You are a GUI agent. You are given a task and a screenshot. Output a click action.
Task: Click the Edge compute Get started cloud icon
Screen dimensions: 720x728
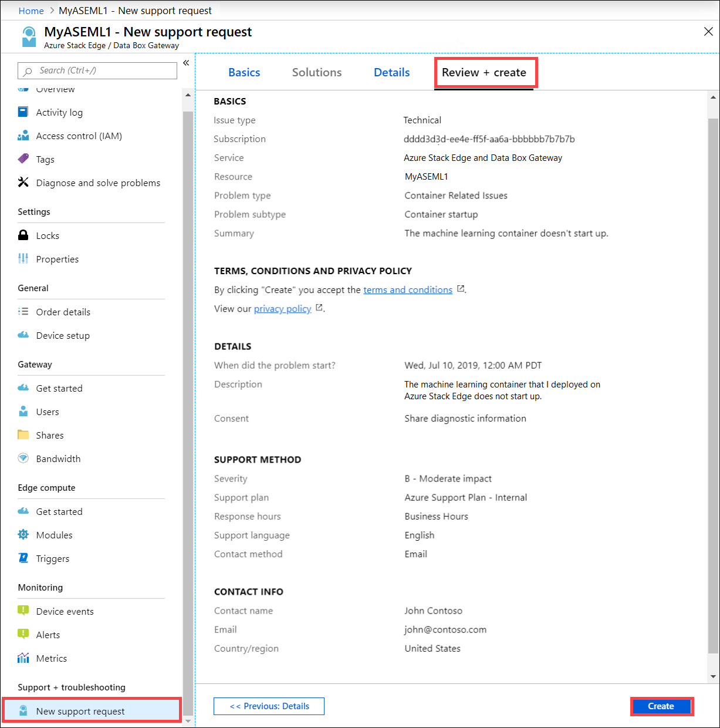[23, 511]
